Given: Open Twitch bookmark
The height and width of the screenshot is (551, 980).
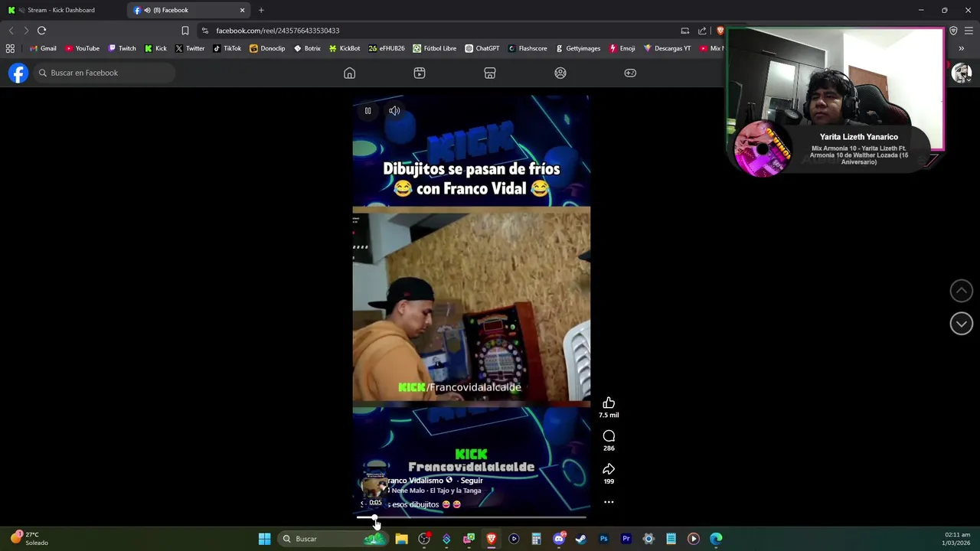Looking at the screenshot, I should coord(122,48).
